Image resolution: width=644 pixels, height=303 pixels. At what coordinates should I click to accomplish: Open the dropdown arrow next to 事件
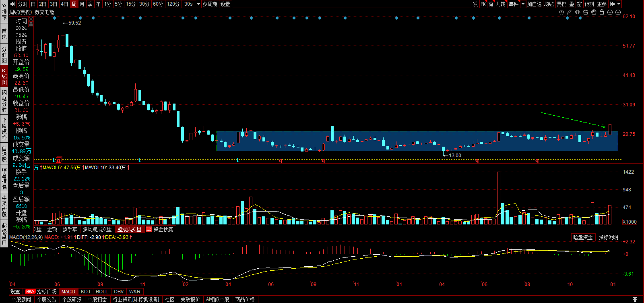[x=523, y=4]
